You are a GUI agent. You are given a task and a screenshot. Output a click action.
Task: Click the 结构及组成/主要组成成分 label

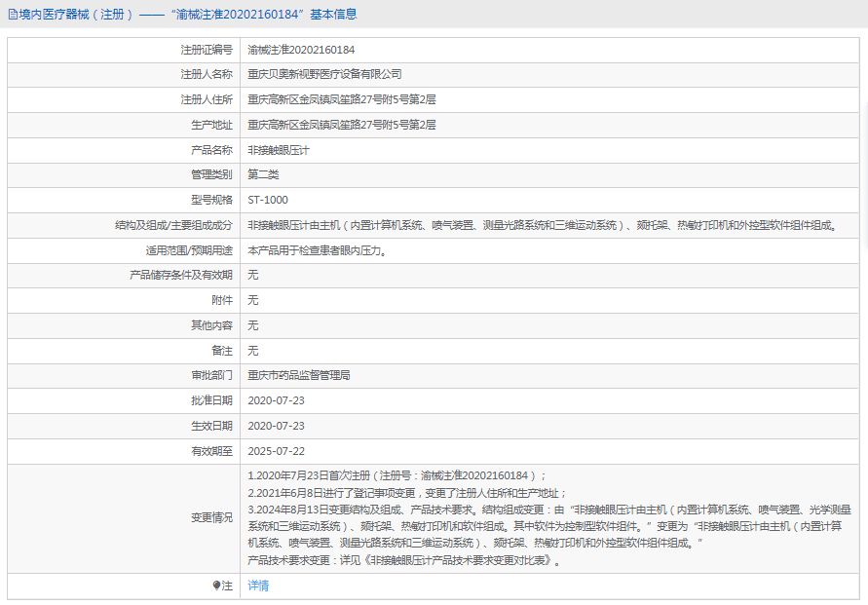click(173, 225)
